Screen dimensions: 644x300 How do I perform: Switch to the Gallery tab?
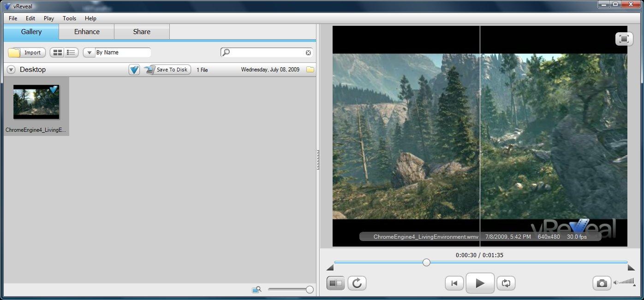[31, 32]
